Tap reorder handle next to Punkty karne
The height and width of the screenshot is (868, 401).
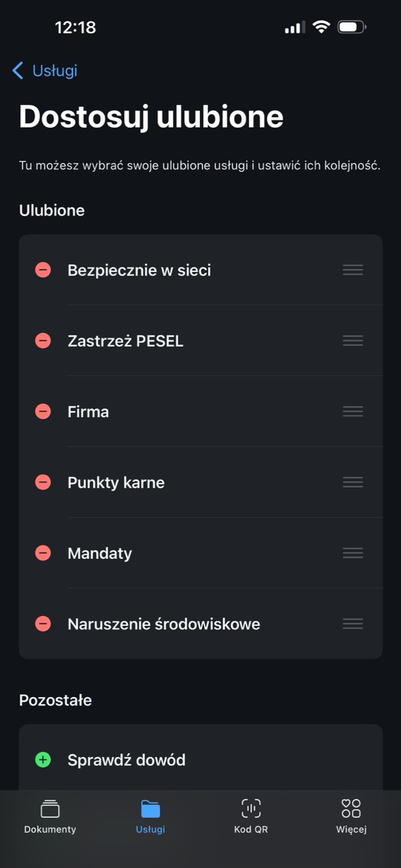coord(353,482)
